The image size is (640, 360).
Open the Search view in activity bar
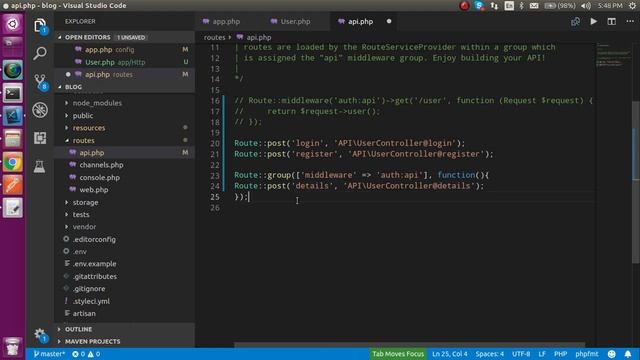pyautogui.click(x=40, y=53)
